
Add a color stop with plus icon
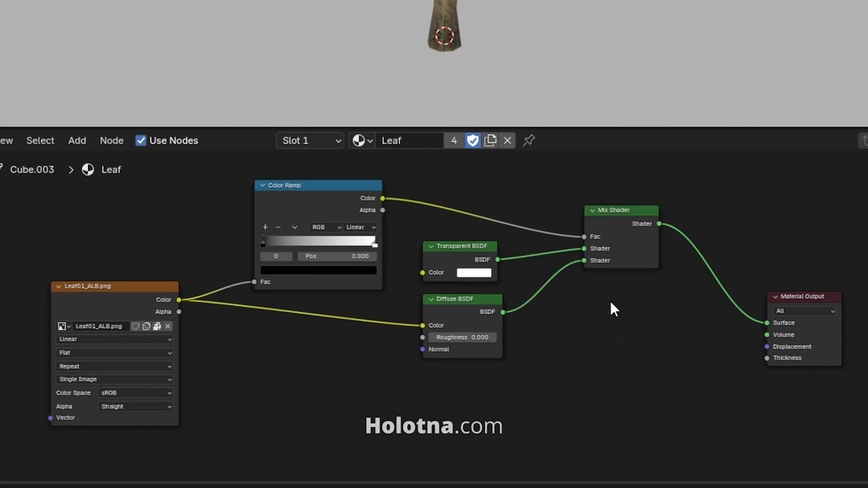pos(265,227)
